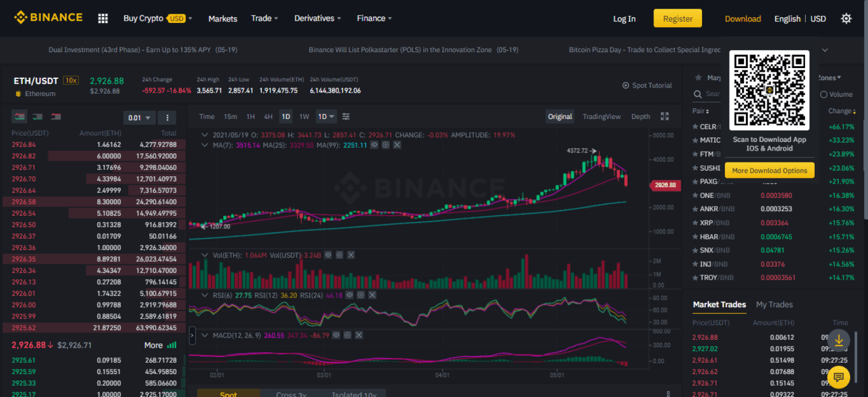Show combined buy and sell order book view
Screen dimensions: 868x397
click(19, 117)
